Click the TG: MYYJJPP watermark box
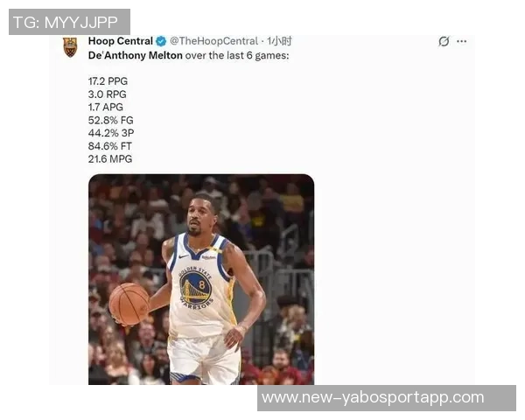 (69, 22)
